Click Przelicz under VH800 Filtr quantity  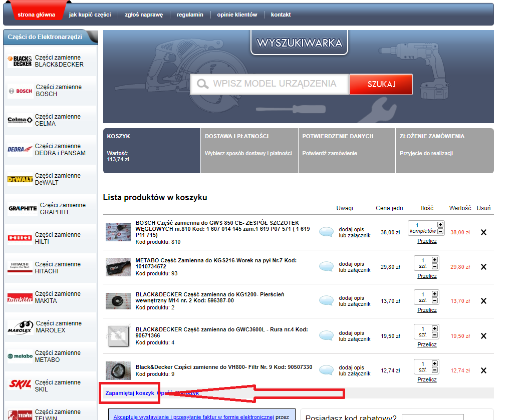point(427,379)
